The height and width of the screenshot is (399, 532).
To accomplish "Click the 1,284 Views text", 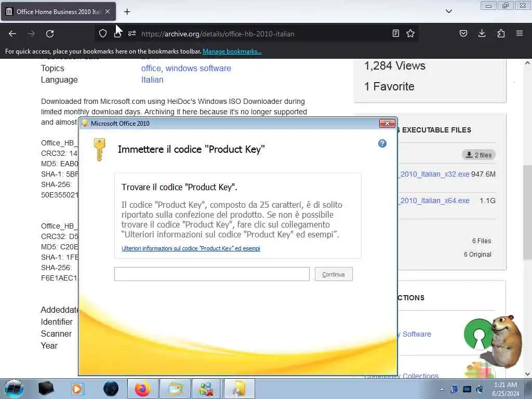I will (395, 65).
